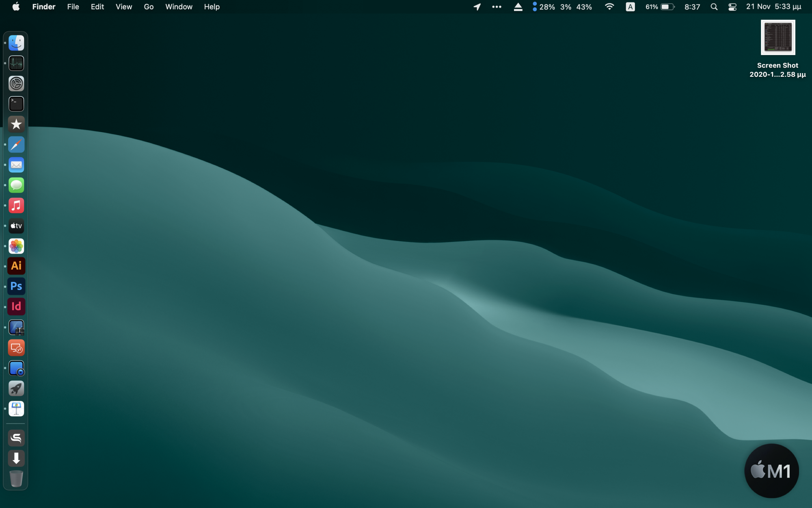Screen dimensions: 812x508
Task: Open the View menu
Action: [x=123, y=7]
